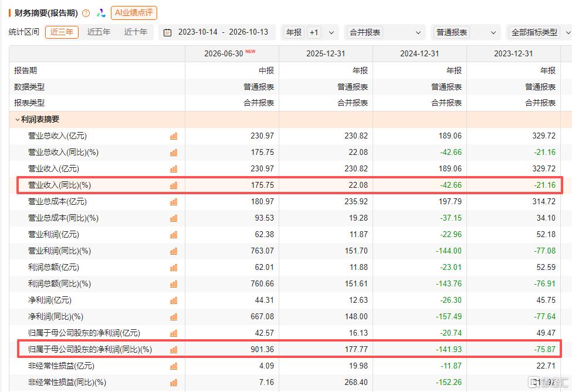Click the value 901.36
572x392 pixels.
coord(262,349)
